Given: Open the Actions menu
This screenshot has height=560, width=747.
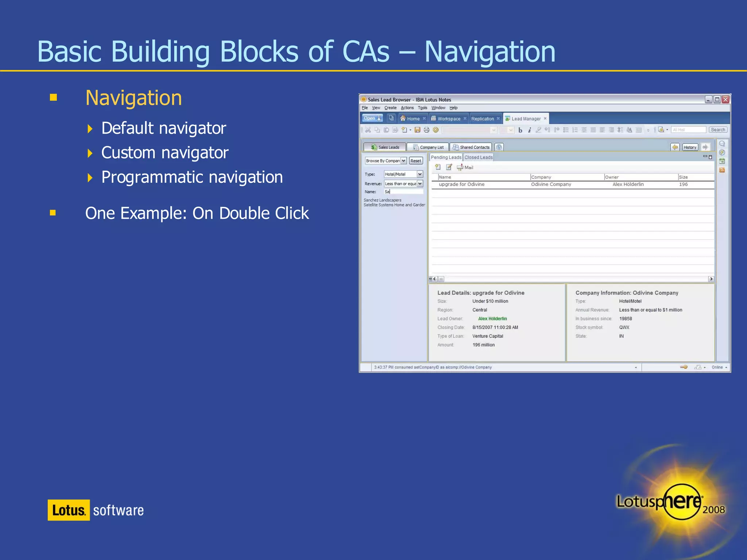Looking at the screenshot, I should coord(407,108).
